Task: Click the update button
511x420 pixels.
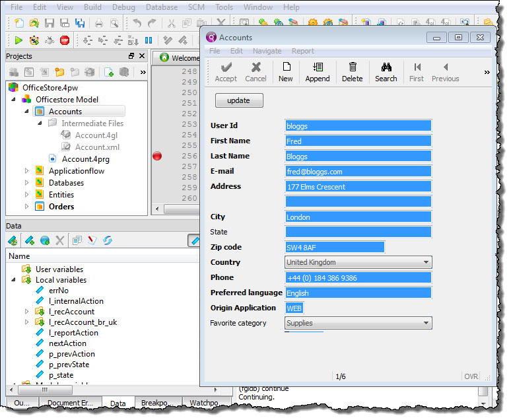Action: [x=239, y=100]
